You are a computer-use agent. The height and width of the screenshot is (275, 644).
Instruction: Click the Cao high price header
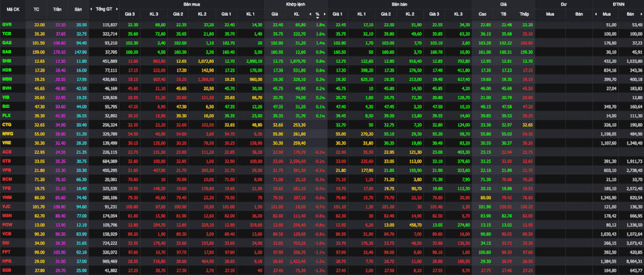click(482, 14)
